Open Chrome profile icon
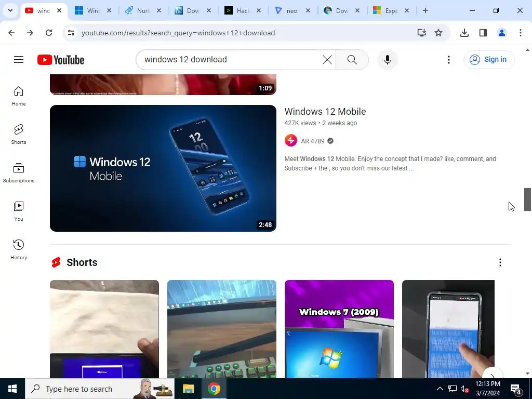The width and height of the screenshot is (532, 399). 501,33
